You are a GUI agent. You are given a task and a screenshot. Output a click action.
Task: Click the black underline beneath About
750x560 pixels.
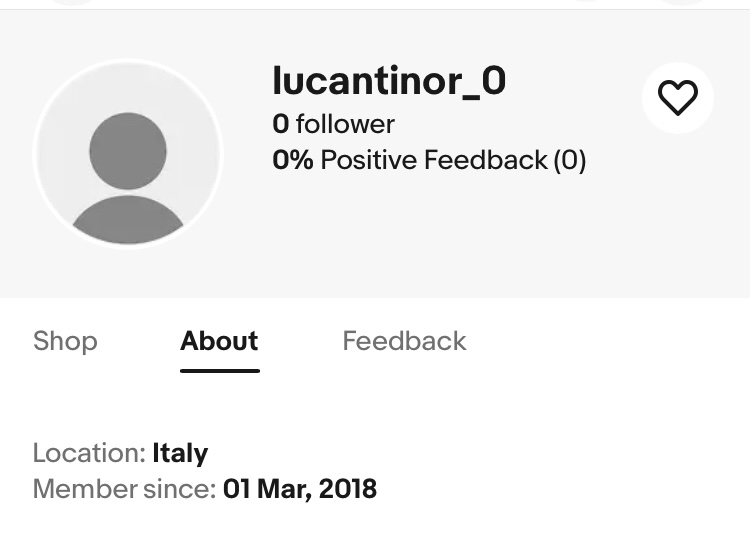tap(219, 371)
